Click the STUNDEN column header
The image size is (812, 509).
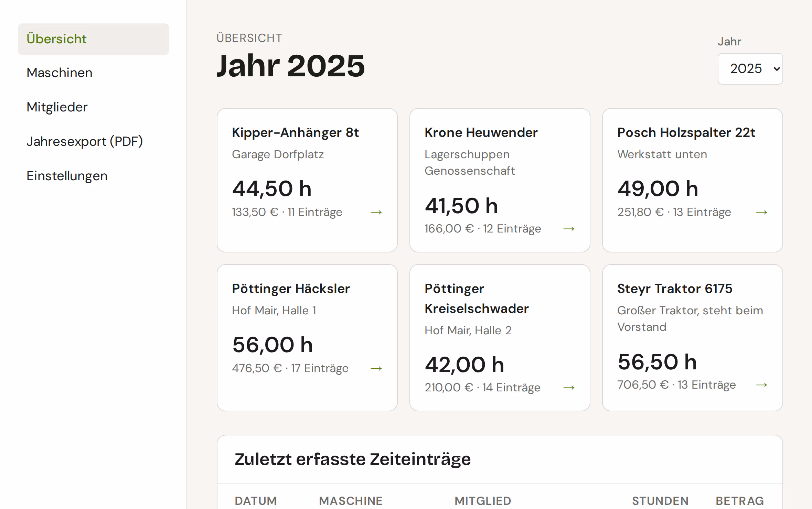tap(660, 501)
